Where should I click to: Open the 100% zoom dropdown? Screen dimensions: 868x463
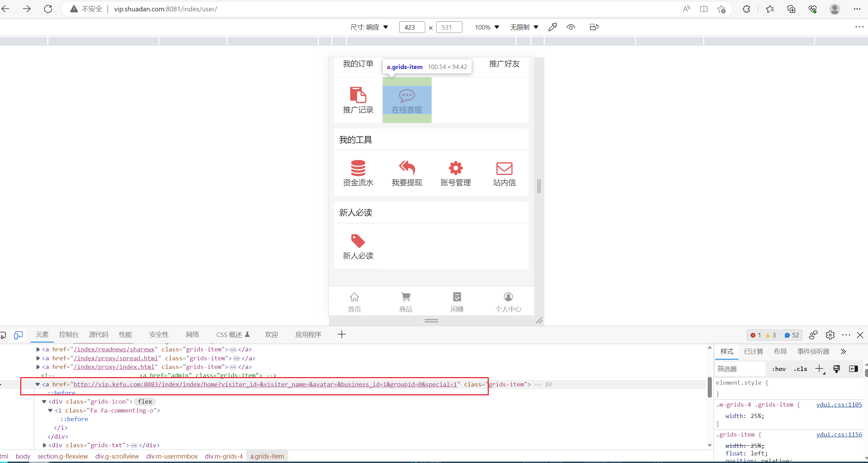(x=487, y=27)
